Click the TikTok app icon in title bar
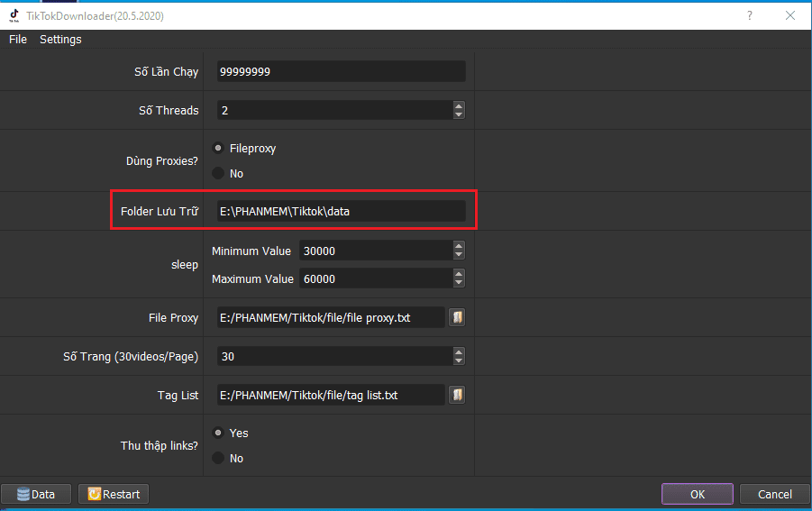The height and width of the screenshot is (511, 812). 14,15
